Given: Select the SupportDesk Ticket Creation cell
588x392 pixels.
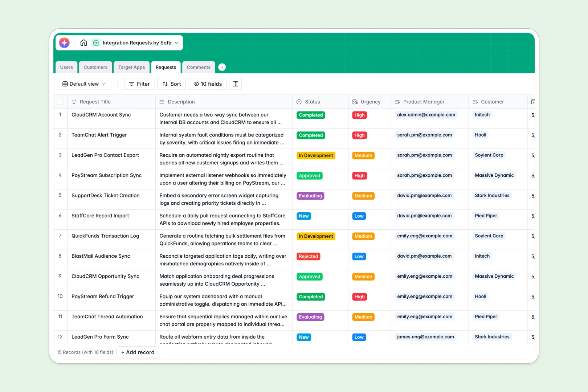Looking at the screenshot, I should point(111,199).
